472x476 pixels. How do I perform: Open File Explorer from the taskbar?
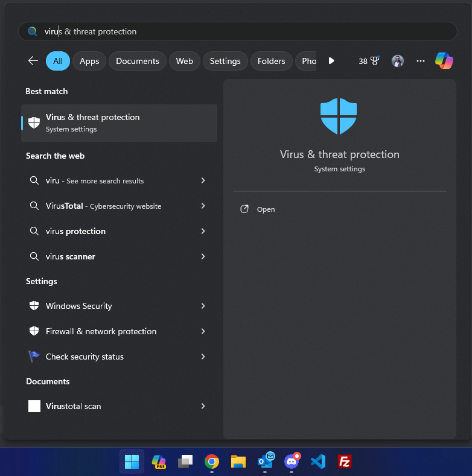[x=238, y=462]
